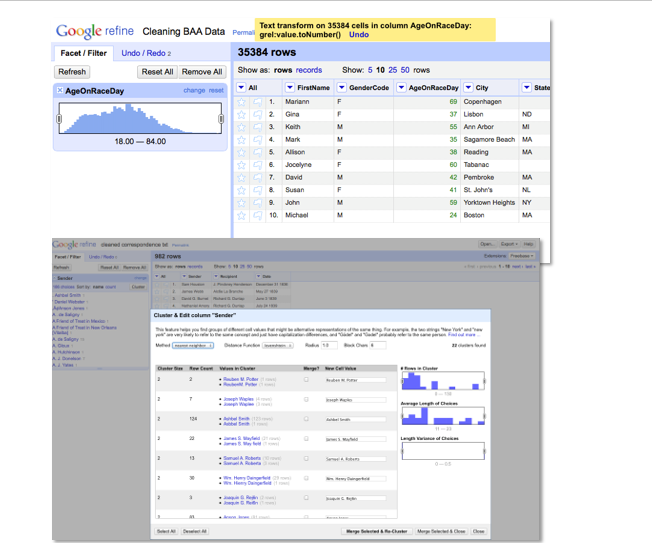Viewport: 652px width, 543px height.
Task: Flag the Gina row
Action: (x=258, y=114)
